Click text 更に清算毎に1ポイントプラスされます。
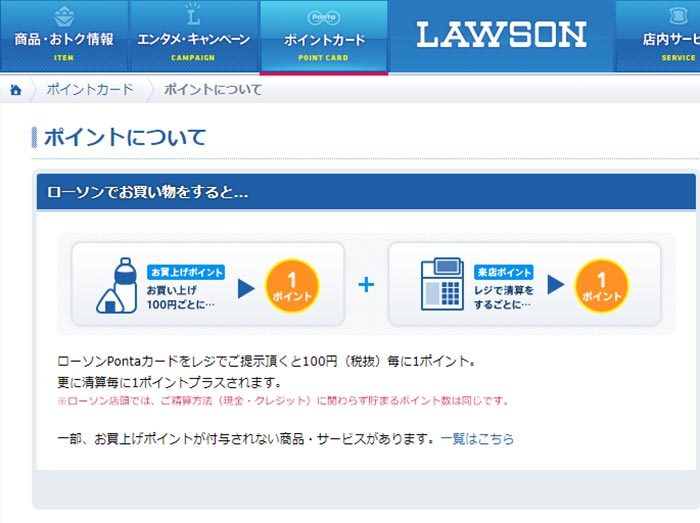 tap(170, 382)
